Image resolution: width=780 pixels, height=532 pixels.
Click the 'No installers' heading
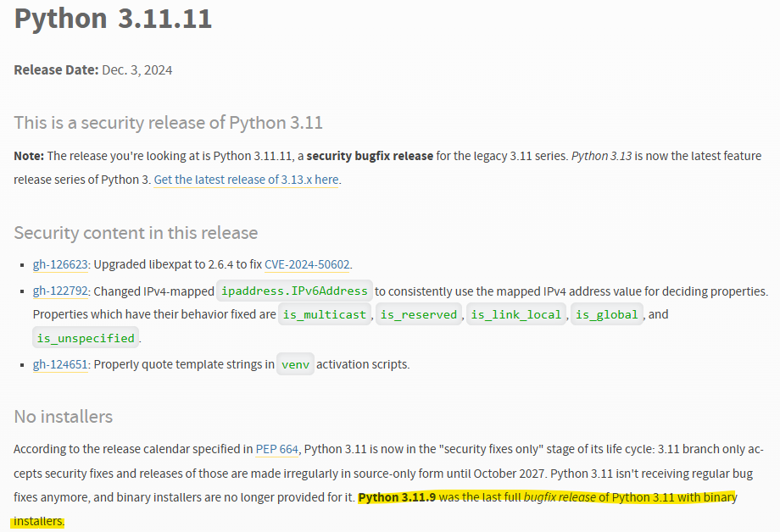(64, 417)
